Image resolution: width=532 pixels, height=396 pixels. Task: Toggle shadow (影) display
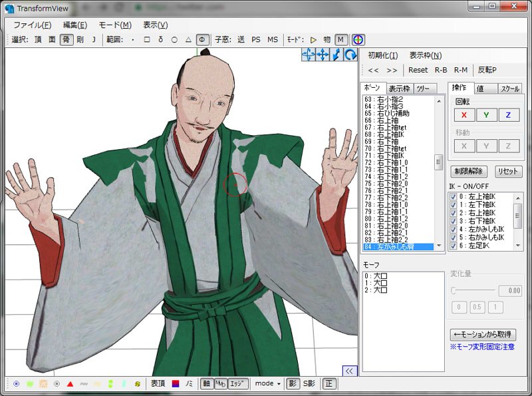[x=293, y=384]
